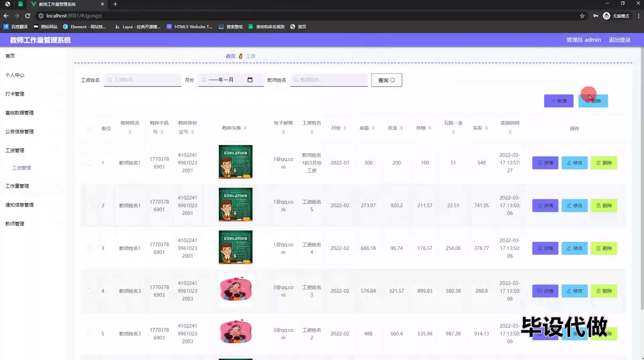The height and width of the screenshot is (360, 644).
Task: Toggle the select-all checkbox in table header
Action: coord(90,128)
